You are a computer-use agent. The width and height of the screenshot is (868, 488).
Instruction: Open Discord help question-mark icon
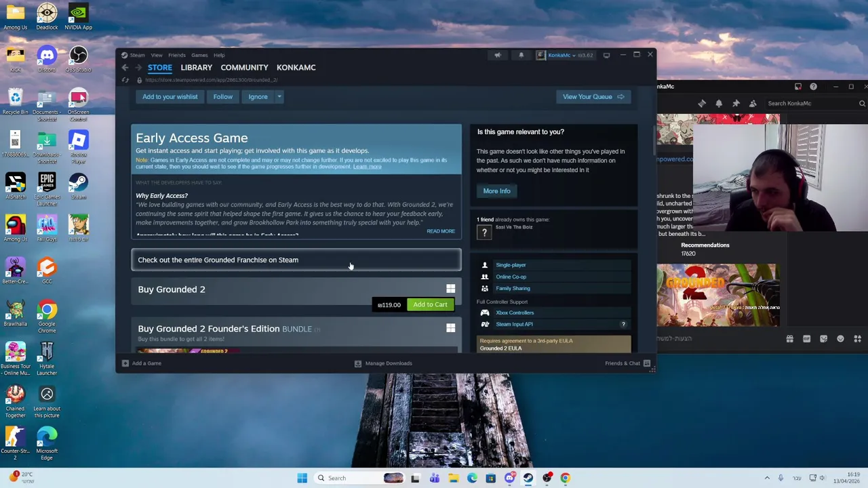coord(813,87)
